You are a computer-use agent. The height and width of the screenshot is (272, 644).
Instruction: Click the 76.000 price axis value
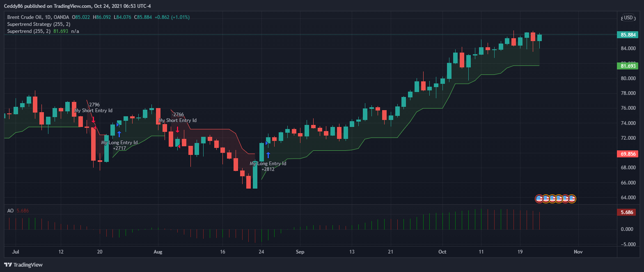pyautogui.click(x=628, y=108)
